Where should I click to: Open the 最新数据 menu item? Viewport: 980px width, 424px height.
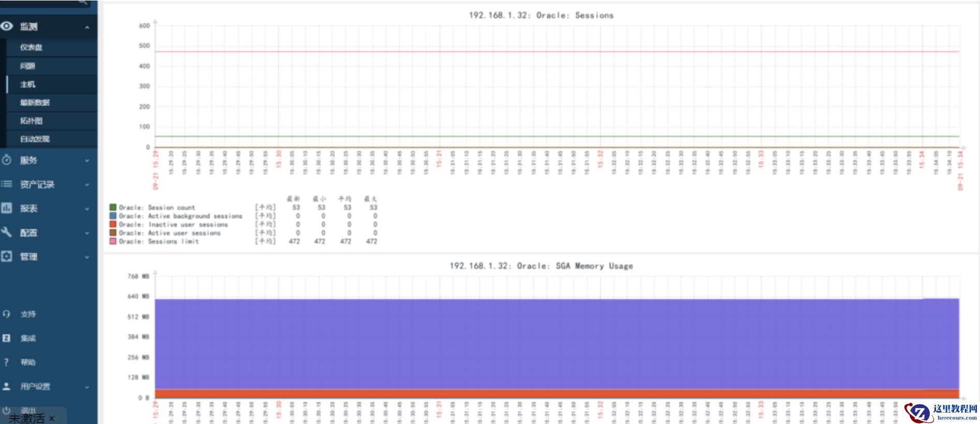click(35, 102)
